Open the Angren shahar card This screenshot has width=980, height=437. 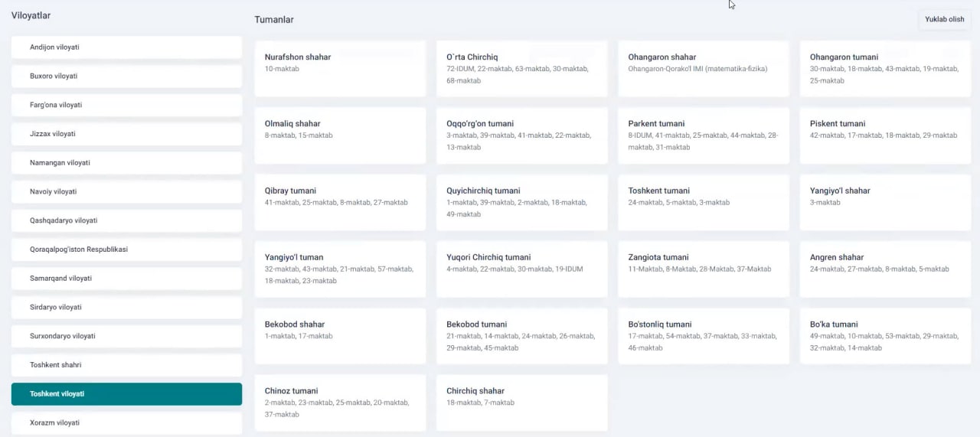click(885, 269)
